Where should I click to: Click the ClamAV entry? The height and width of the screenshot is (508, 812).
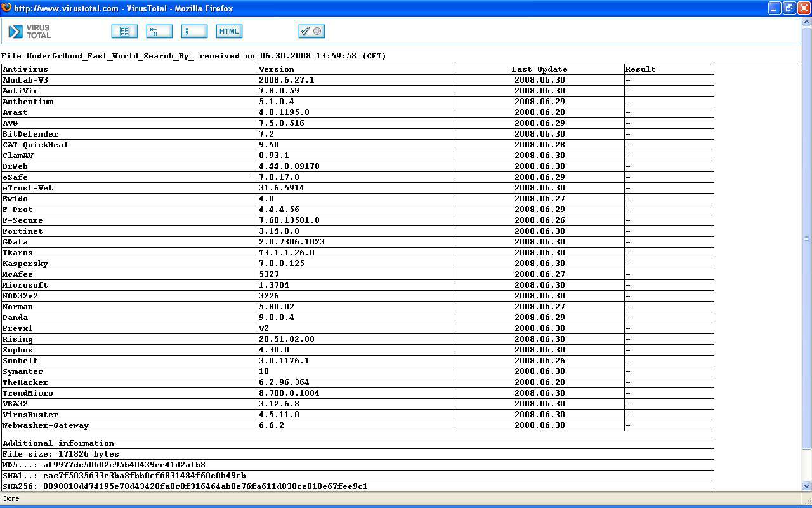point(18,156)
